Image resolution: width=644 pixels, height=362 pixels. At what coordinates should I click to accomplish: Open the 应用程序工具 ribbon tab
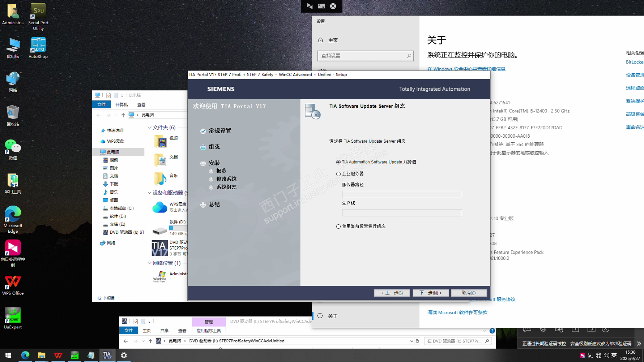209,331
